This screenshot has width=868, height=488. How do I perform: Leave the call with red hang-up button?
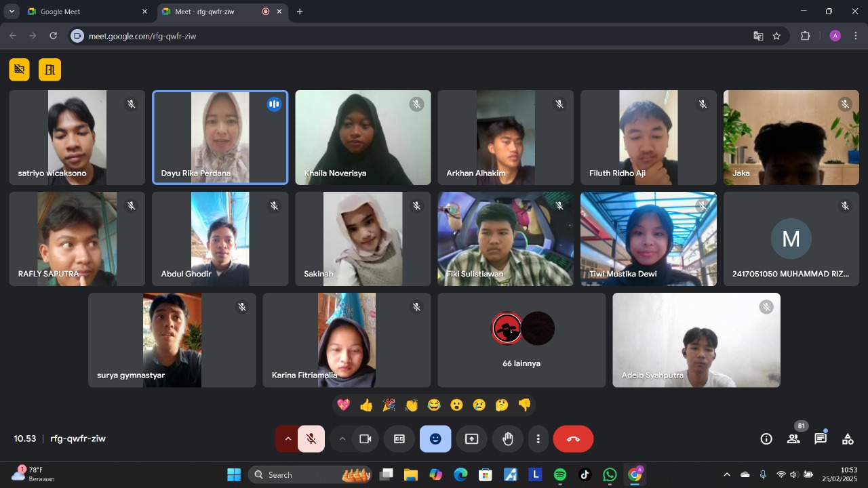tap(573, 439)
